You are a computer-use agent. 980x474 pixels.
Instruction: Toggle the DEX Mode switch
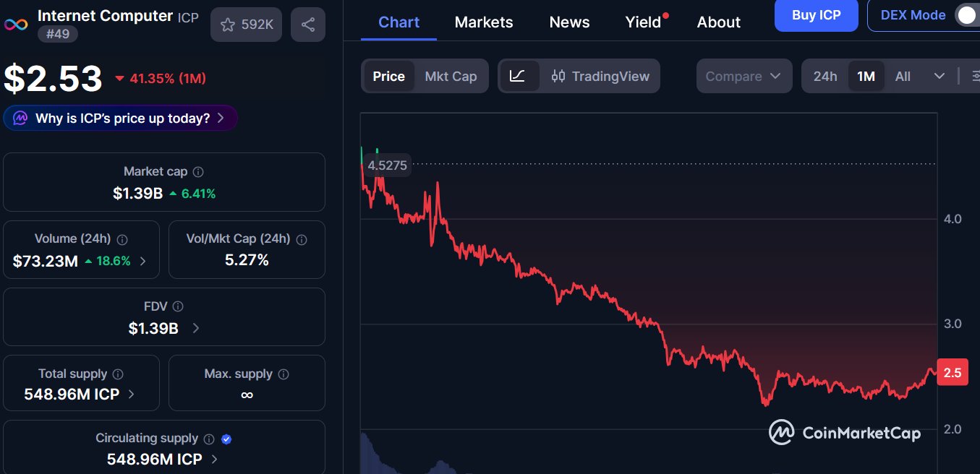pyautogui.click(x=967, y=15)
